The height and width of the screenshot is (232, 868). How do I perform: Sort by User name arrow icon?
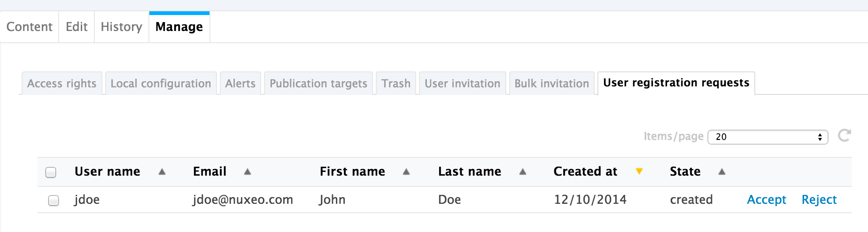(x=162, y=172)
